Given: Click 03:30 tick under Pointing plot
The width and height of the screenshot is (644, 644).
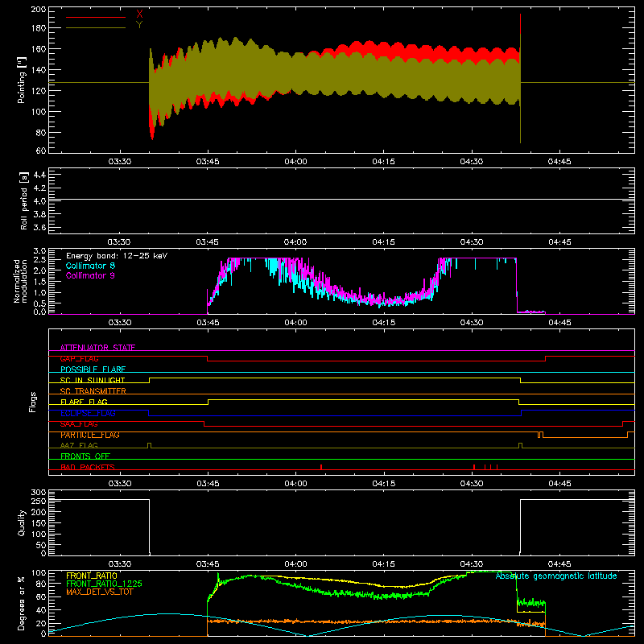Looking at the screenshot, I should coord(119,162).
